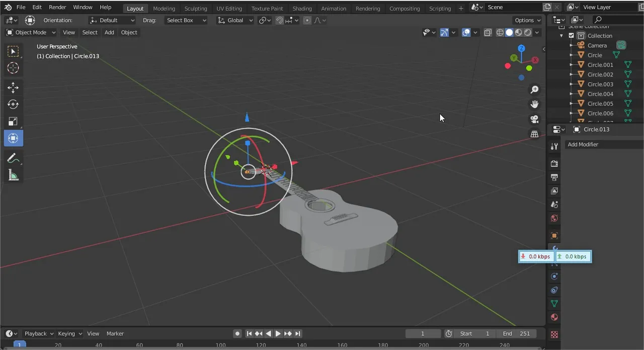This screenshot has height=350, width=644.
Task: Click the Blender logo icon
Action: coord(8,7)
